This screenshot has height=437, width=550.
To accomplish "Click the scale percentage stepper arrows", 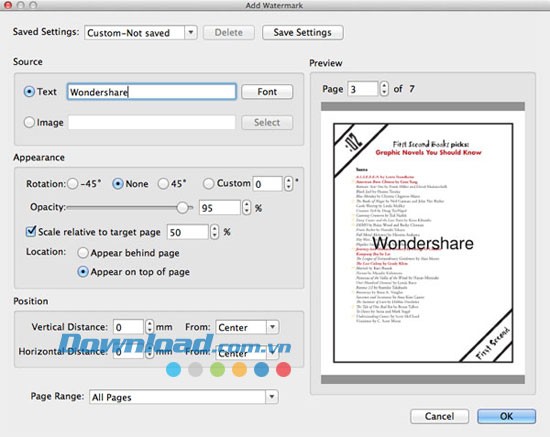I will 214,232.
